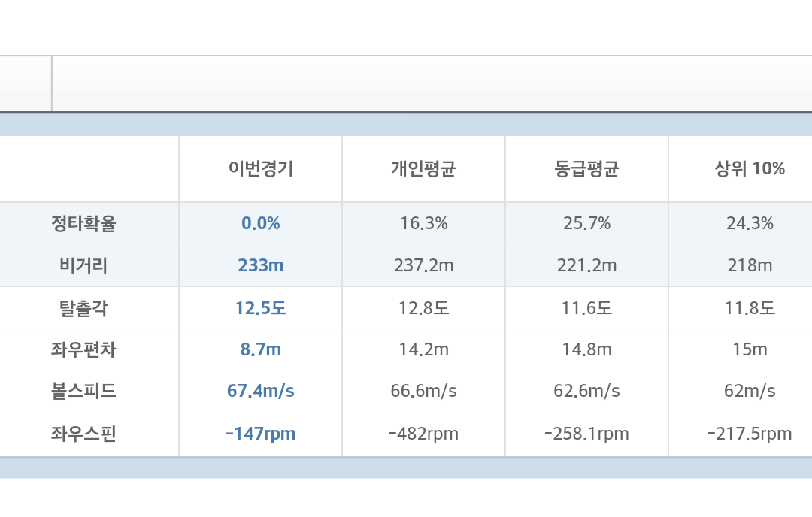The image size is (812, 517).
Task: Click the -482rpm personal average cell
Action: (x=423, y=434)
